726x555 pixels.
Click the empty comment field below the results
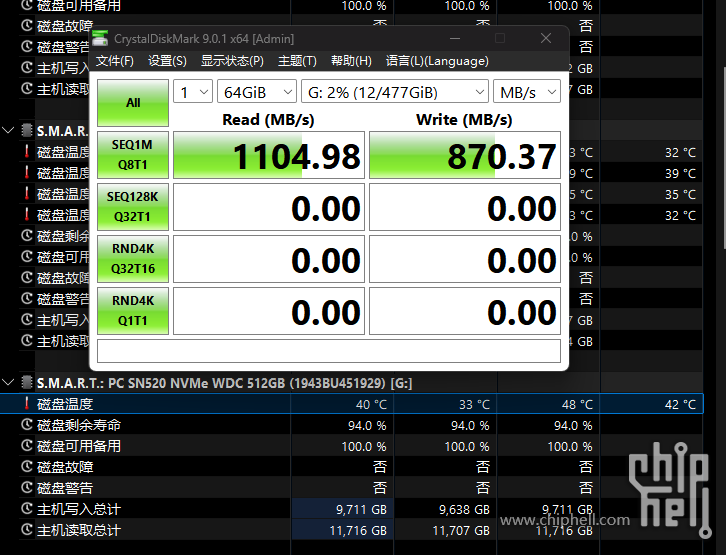328,351
